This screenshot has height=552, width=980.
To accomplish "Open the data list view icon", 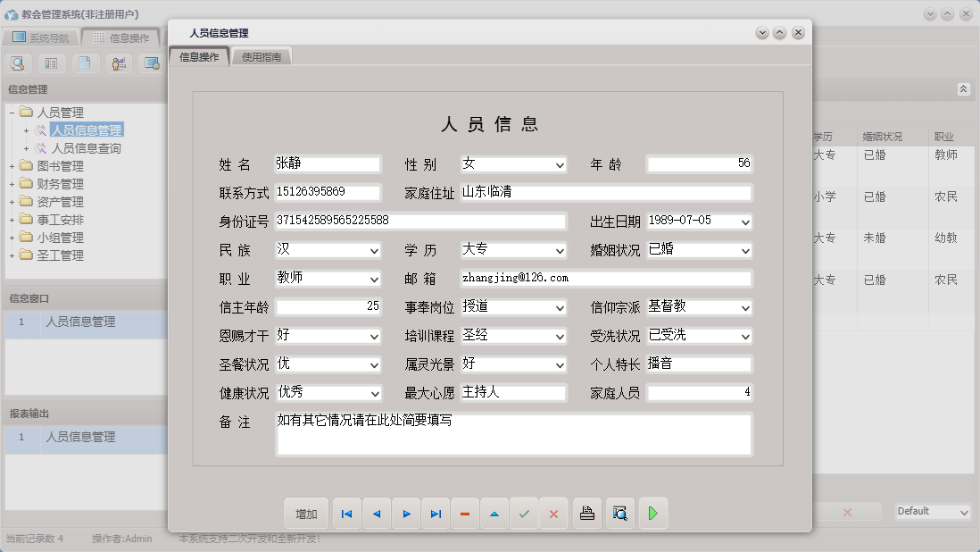I will click(51, 63).
